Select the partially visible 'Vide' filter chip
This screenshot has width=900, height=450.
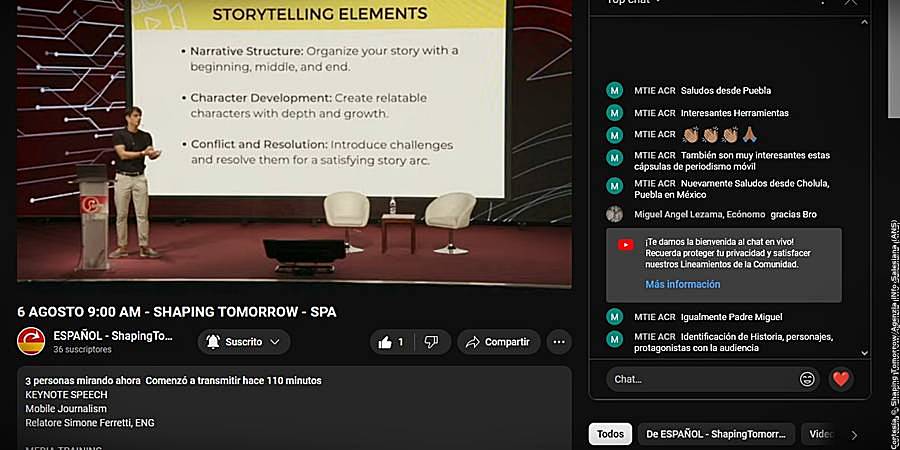coord(821,434)
